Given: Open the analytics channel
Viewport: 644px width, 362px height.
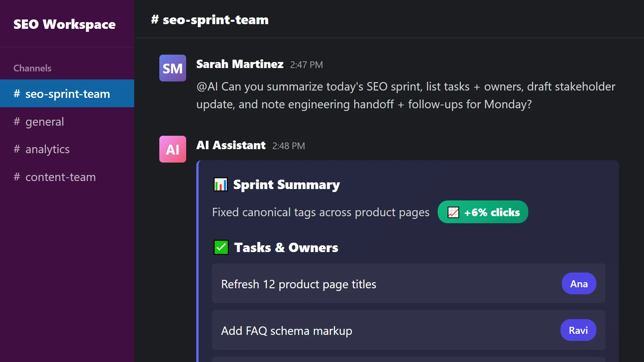Looking at the screenshot, I should 67,149.
